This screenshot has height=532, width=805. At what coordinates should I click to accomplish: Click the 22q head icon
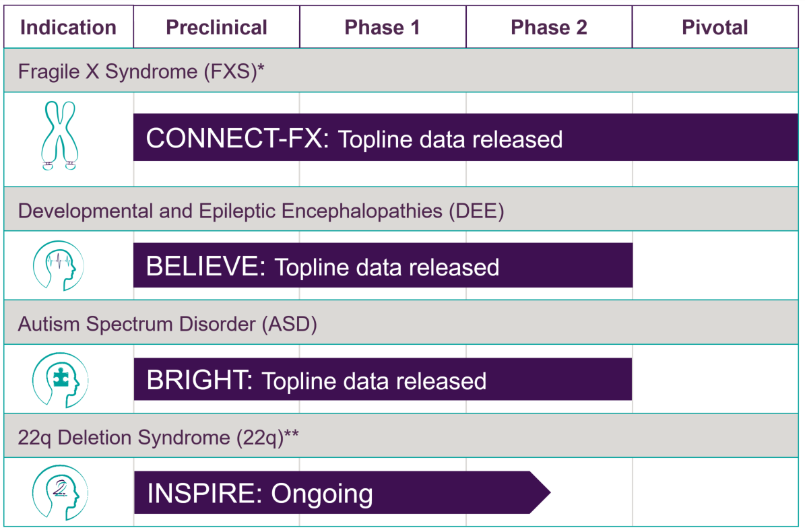coord(60,492)
